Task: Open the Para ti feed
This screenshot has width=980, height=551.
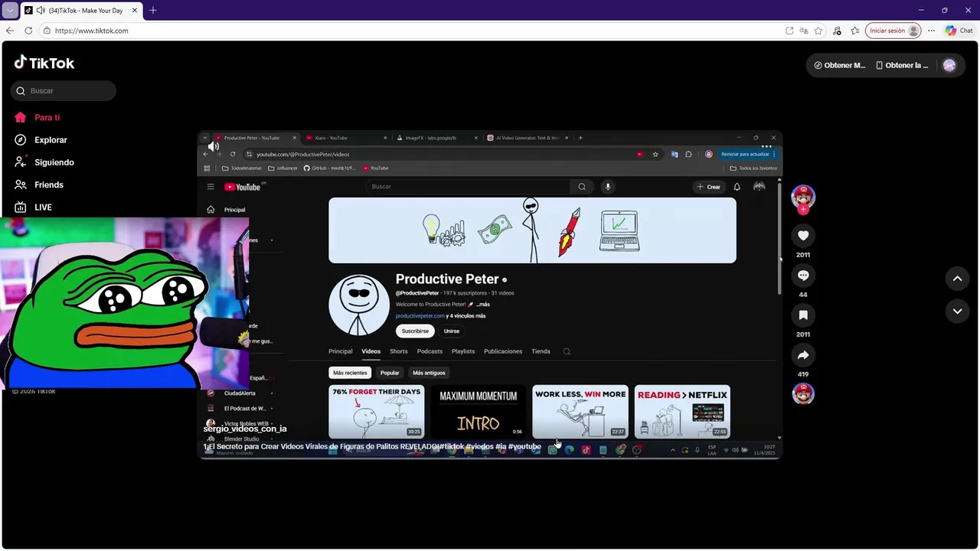Action: click(x=37, y=117)
